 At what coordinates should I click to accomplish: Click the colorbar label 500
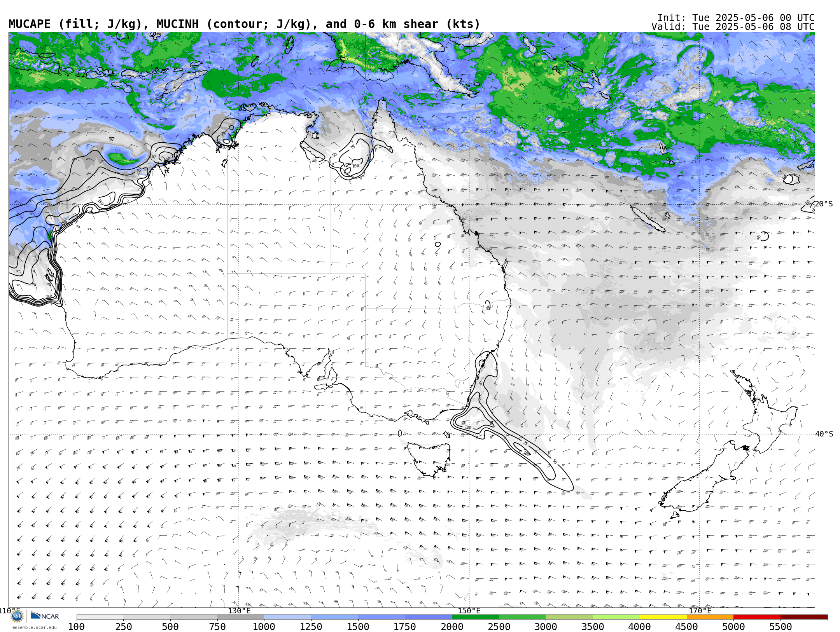tap(170, 627)
